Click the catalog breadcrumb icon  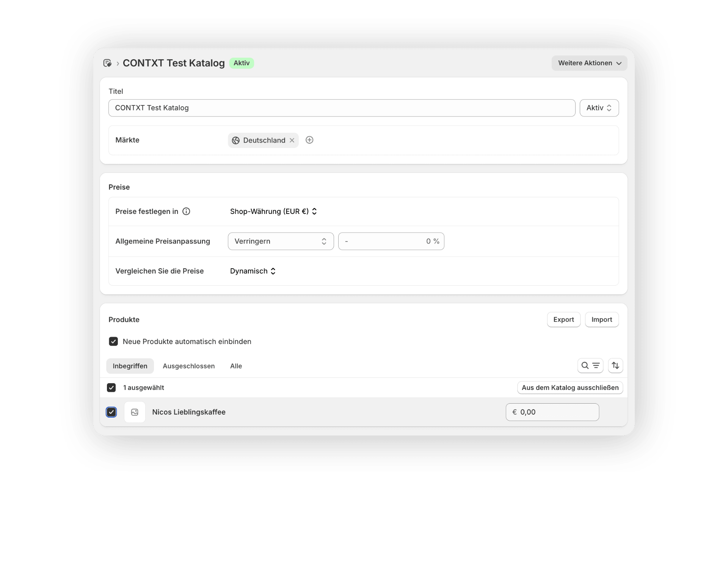pyautogui.click(x=107, y=63)
